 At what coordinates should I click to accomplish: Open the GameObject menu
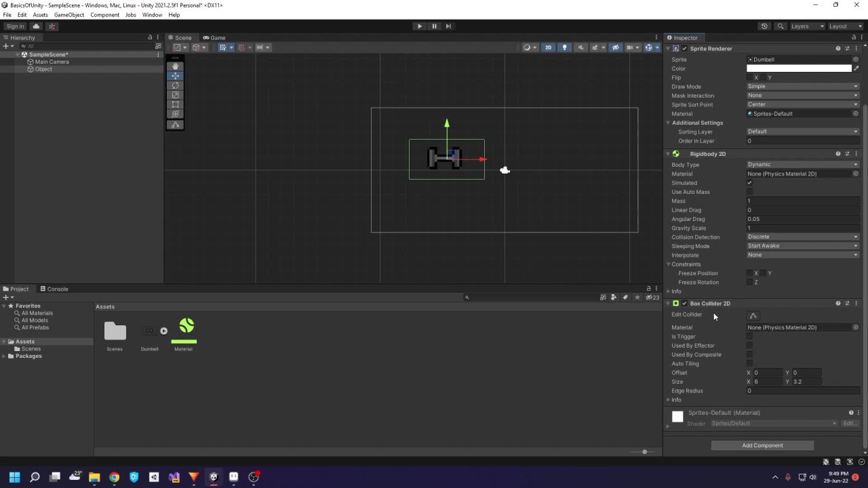(68, 15)
